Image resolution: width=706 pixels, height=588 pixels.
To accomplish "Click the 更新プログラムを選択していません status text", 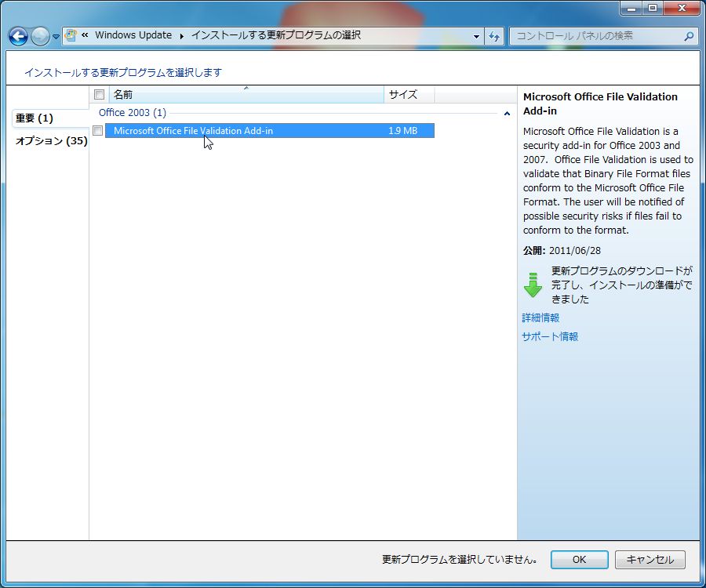I will click(x=459, y=559).
